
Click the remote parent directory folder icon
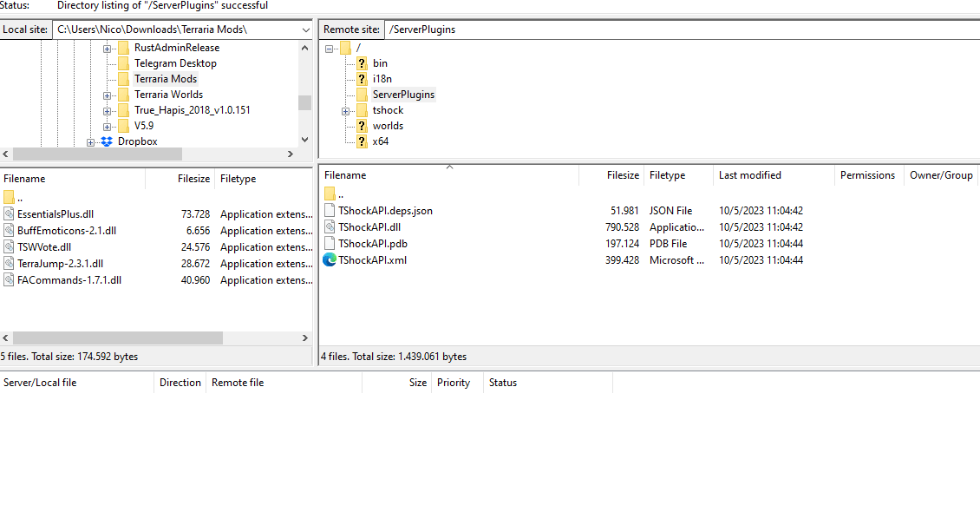[x=330, y=194]
